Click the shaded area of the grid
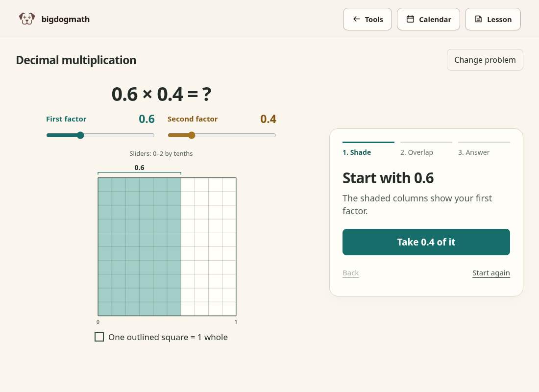The width and height of the screenshot is (539, 392). click(140, 246)
